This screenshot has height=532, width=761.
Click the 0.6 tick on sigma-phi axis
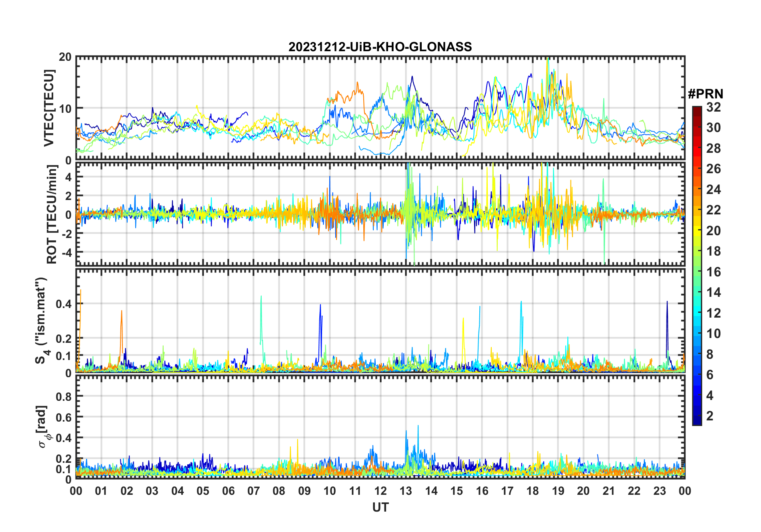(64, 417)
